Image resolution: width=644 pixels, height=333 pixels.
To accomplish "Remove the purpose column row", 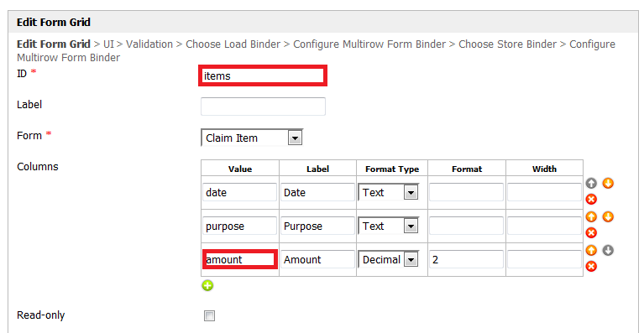I will click(x=590, y=233).
